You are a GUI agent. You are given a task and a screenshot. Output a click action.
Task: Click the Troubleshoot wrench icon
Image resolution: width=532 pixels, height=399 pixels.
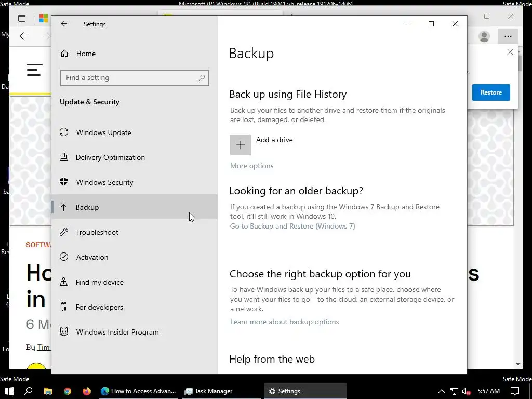64,232
